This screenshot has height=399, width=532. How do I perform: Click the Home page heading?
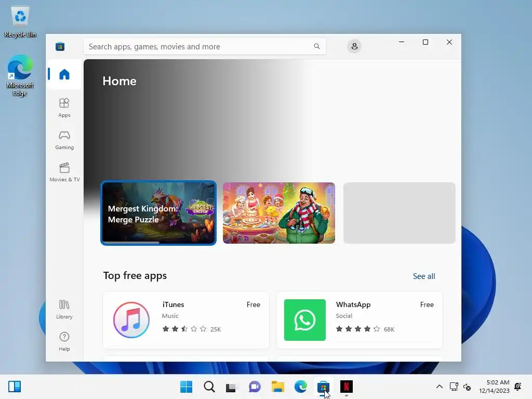pyautogui.click(x=119, y=81)
